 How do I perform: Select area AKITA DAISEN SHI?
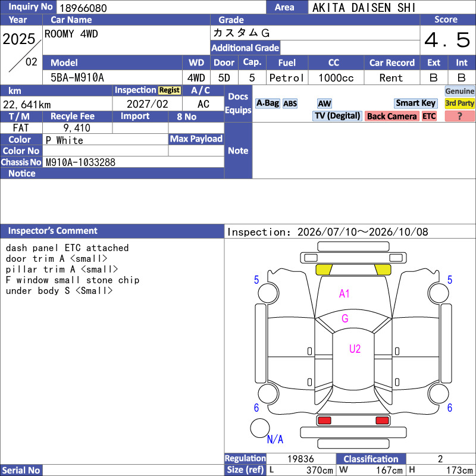click(x=364, y=8)
